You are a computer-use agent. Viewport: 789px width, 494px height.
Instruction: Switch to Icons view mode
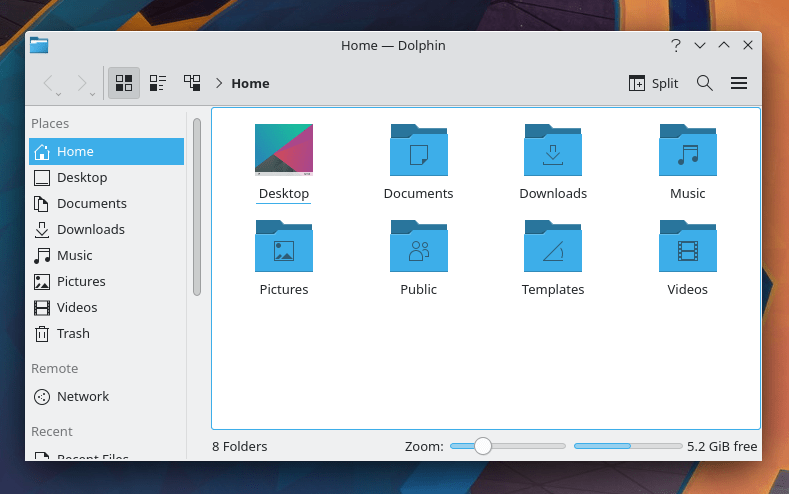[124, 83]
